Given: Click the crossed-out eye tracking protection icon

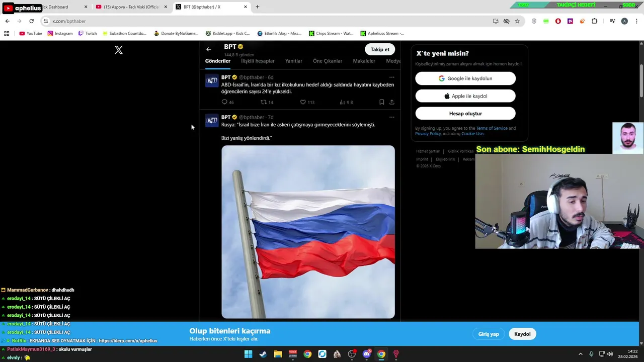Looking at the screenshot, I should (506, 21).
